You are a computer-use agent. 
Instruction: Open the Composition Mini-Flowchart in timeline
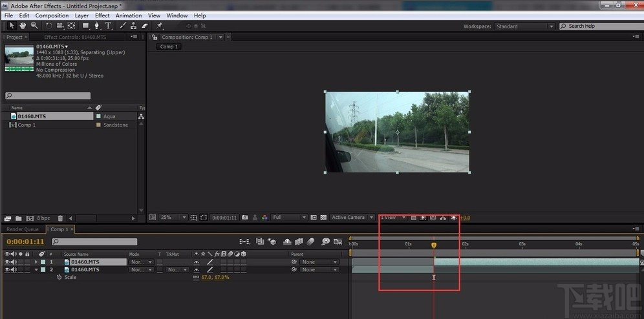coord(244,242)
